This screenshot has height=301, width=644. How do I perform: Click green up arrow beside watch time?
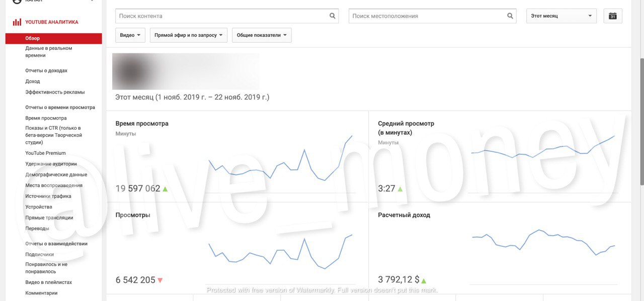[165, 189]
